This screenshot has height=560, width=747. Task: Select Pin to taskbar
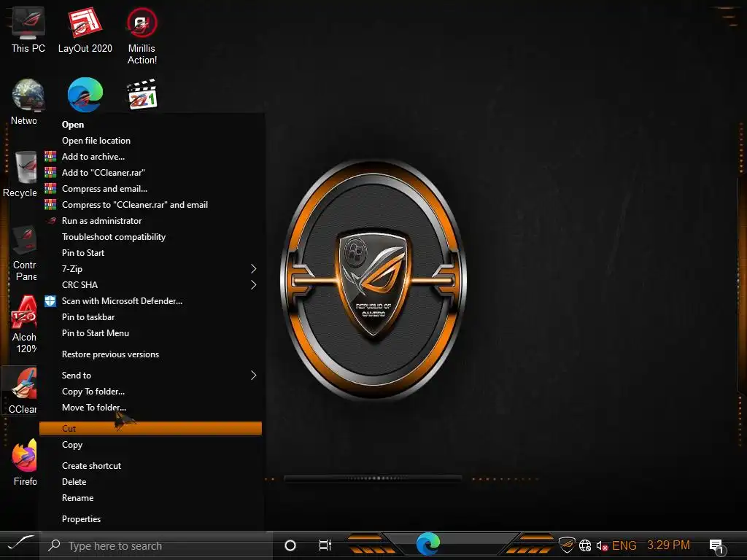click(x=150, y=317)
